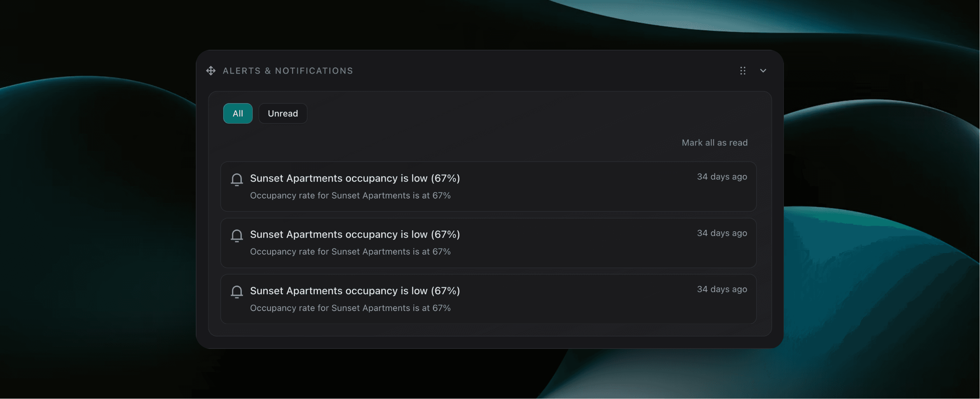Click the top alert's occupancy rate description
Image resolution: width=980 pixels, height=399 pixels.
point(350,196)
